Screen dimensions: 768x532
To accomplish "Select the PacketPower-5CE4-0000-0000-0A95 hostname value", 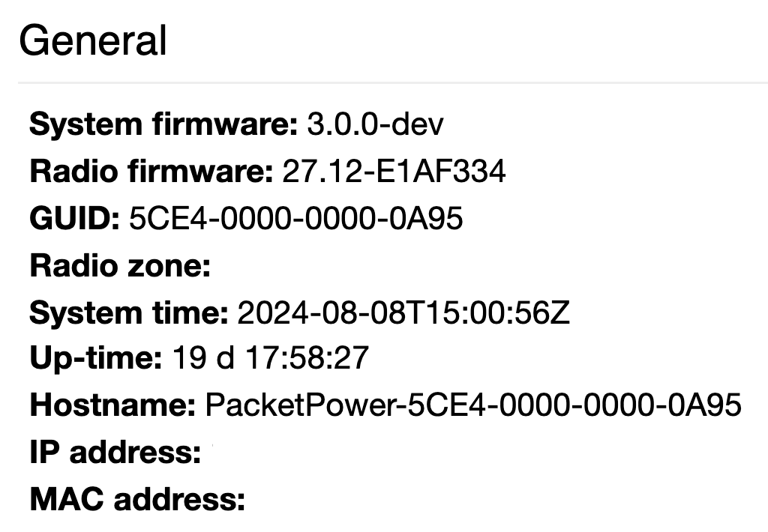I will [473, 405].
